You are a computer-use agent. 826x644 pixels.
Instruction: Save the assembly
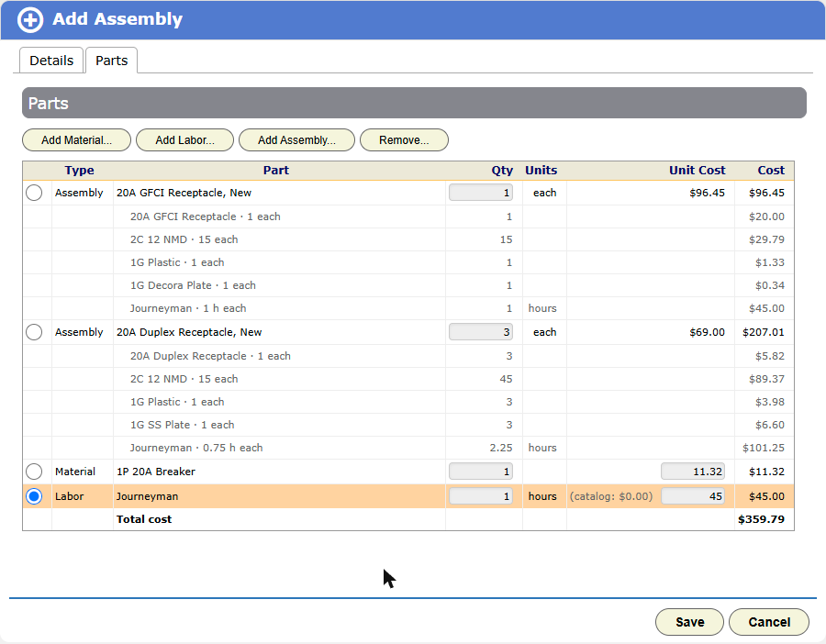pyautogui.click(x=689, y=622)
